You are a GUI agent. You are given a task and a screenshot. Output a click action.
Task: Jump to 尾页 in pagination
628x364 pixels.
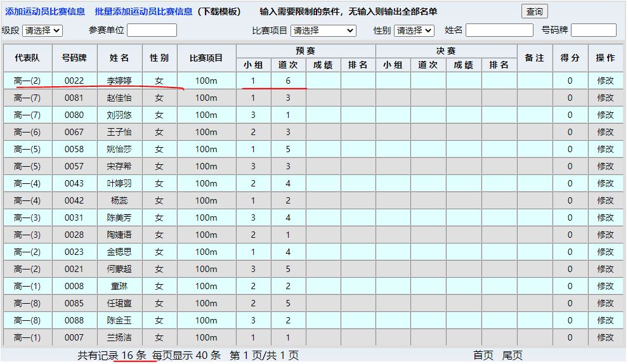pos(513,356)
